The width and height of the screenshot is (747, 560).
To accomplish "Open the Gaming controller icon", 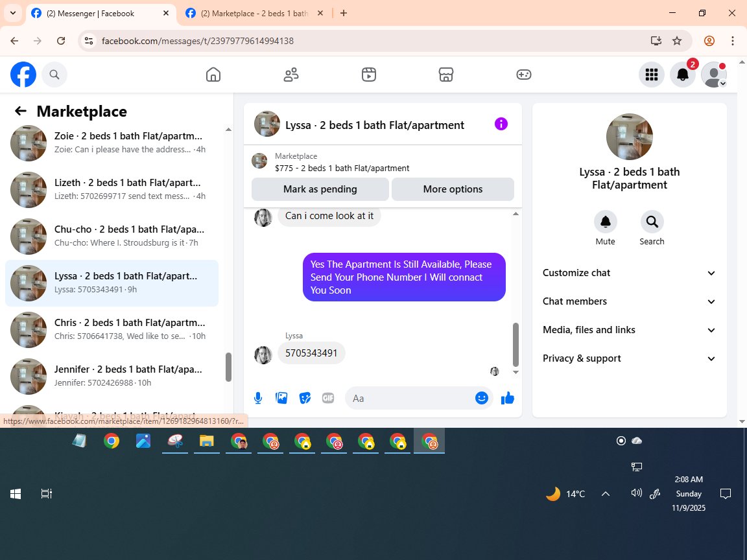I will click(x=523, y=75).
